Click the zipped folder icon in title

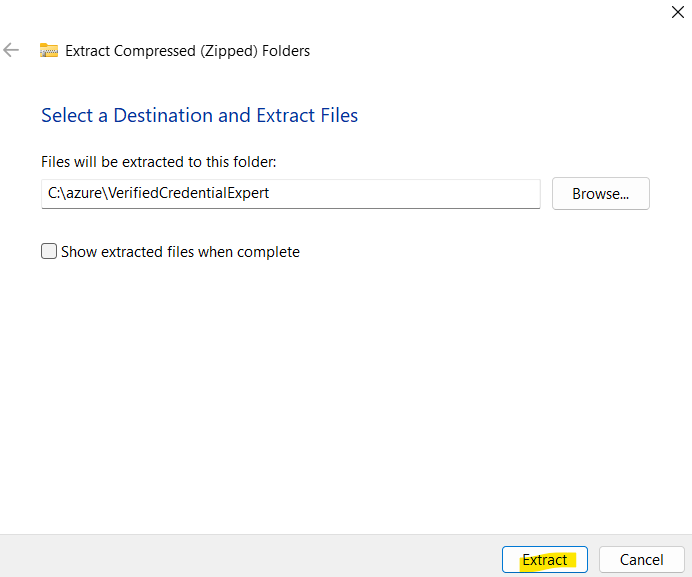(49, 50)
